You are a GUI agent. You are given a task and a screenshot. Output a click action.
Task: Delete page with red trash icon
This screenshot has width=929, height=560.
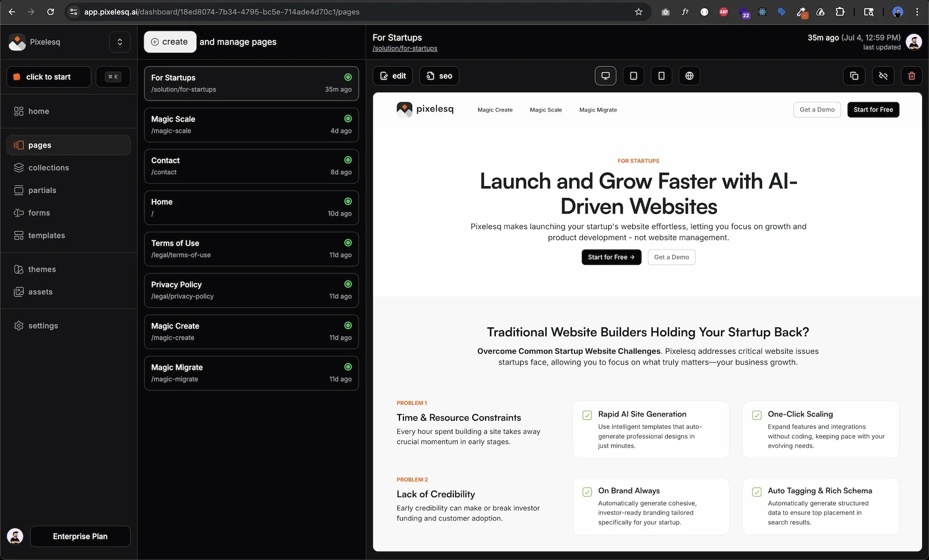[911, 76]
